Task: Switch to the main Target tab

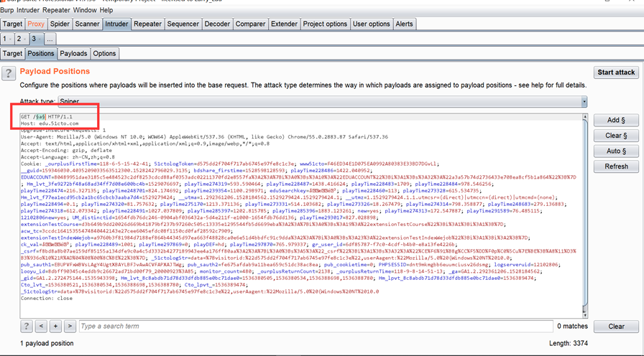Action: tap(12, 24)
